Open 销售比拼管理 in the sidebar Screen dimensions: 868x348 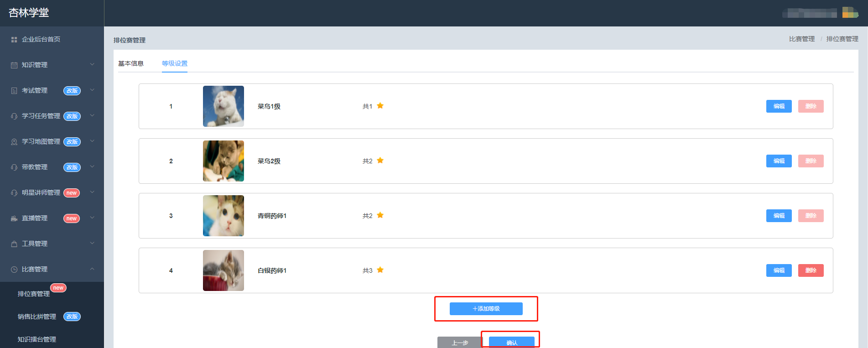pos(37,317)
